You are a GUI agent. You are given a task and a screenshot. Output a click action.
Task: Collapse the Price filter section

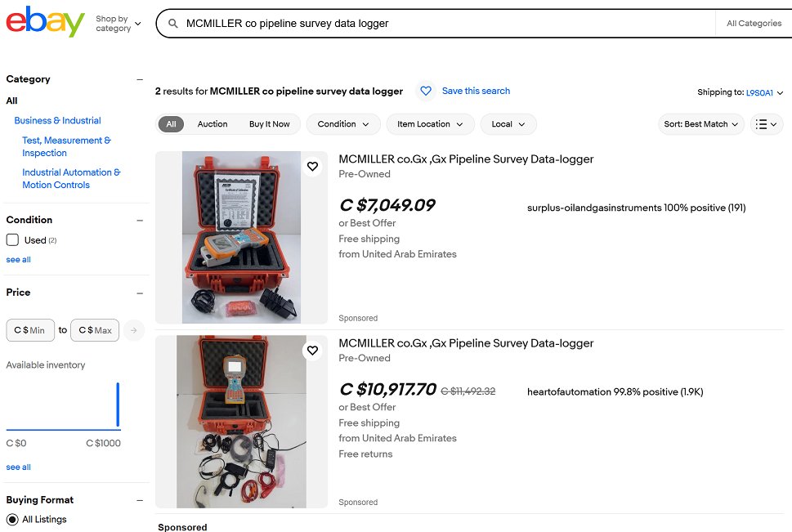click(140, 293)
